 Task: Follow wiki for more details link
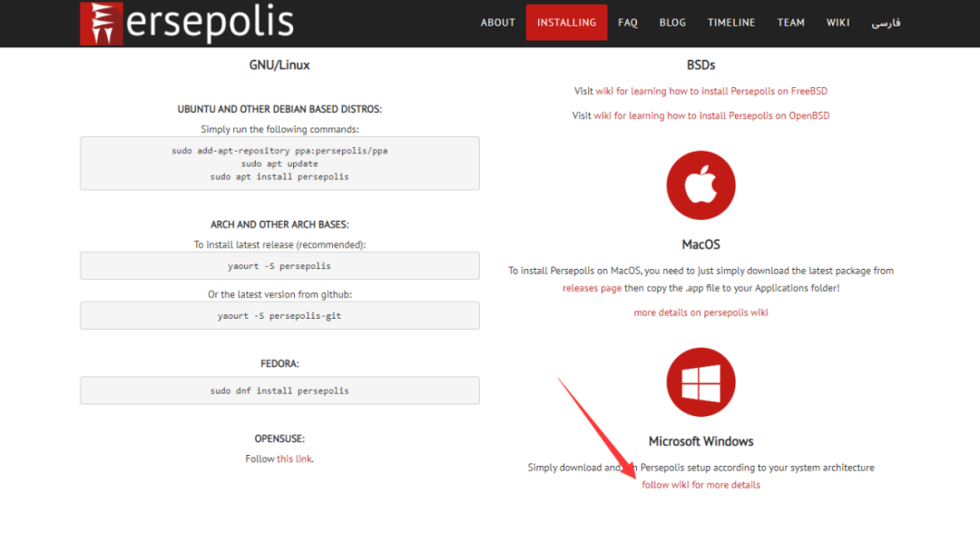point(701,485)
